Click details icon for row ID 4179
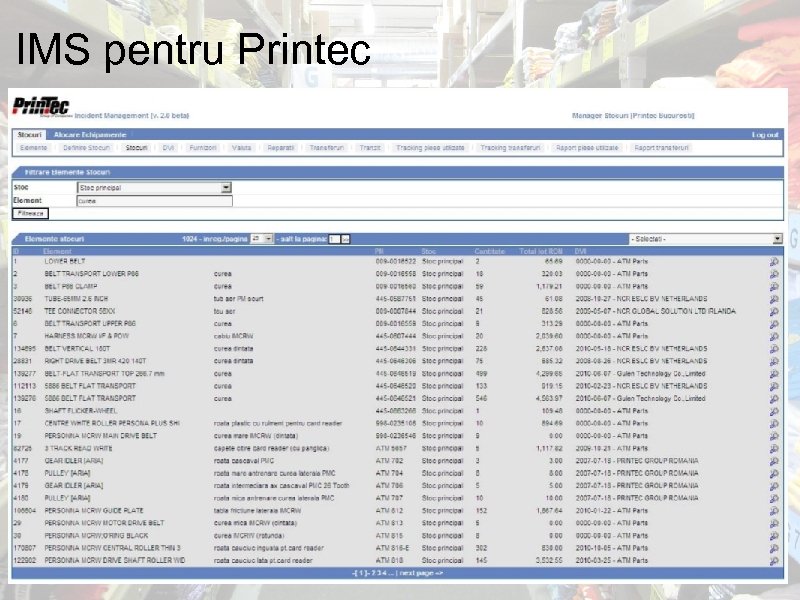Screen dimensions: 800x600 (774, 486)
